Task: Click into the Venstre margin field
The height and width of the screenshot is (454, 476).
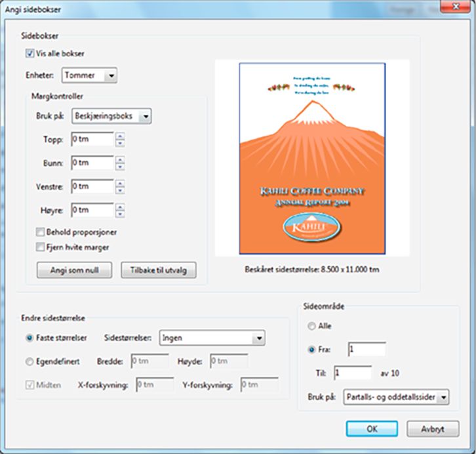Action: click(x=92, y=186)
